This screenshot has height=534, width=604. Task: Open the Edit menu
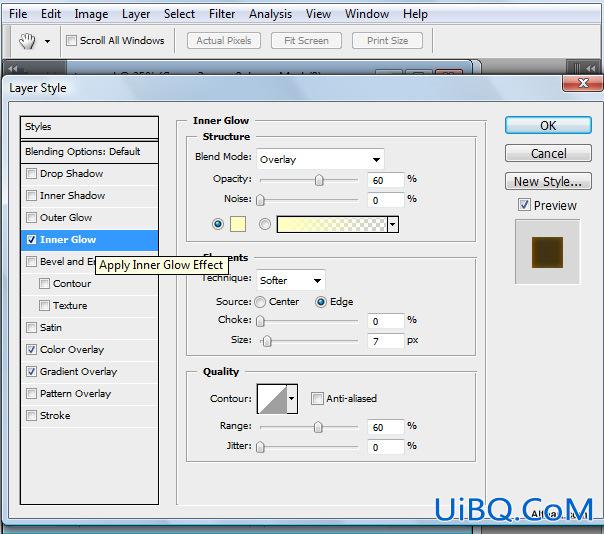(51, 14)
